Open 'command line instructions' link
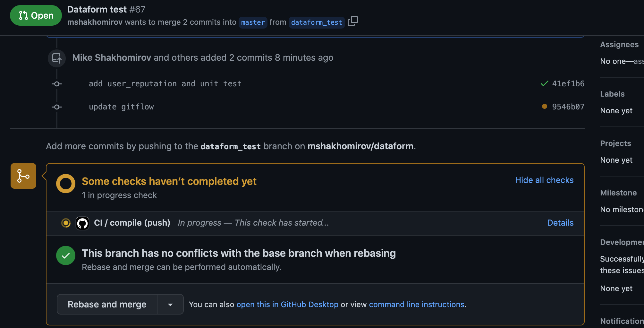Image resolution: width=644 pixels, height=328 pixels. [x=417, y=304]
